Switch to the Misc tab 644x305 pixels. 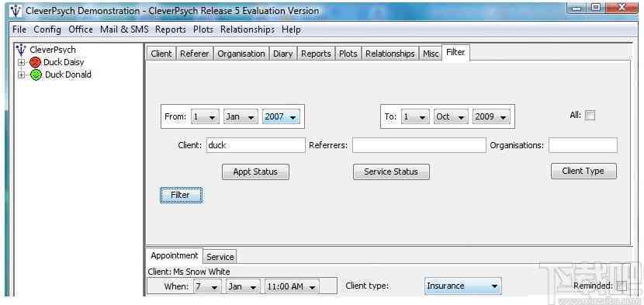click(431, 54)
